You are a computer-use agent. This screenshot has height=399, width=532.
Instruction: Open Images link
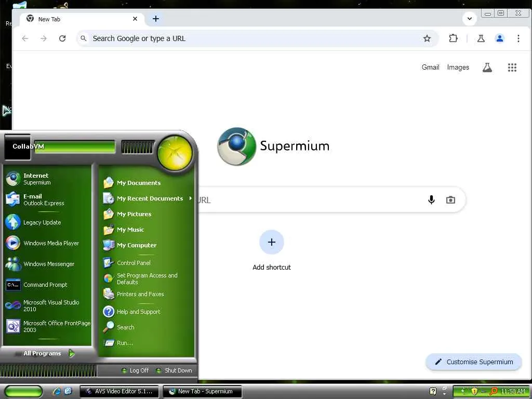point(458,67)
